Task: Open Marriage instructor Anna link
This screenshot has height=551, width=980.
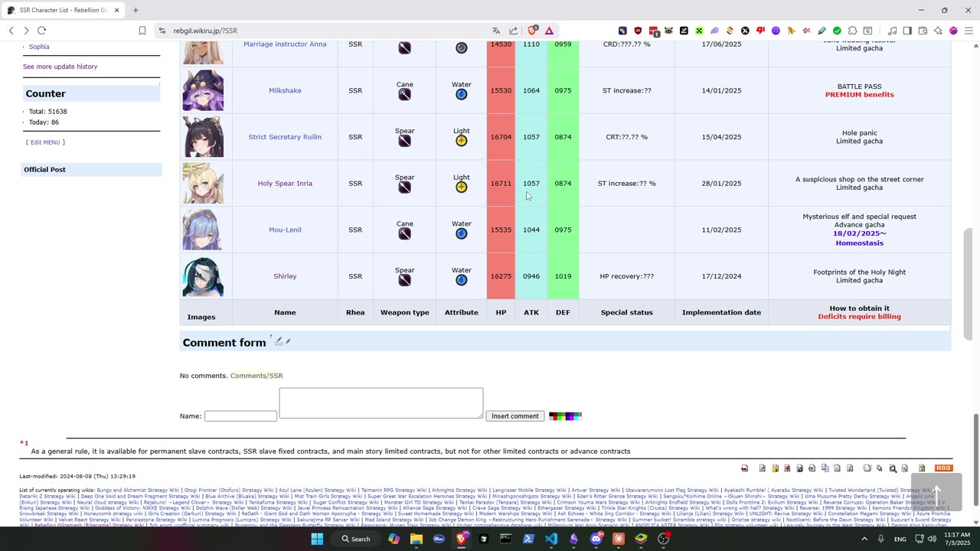Action: [x=285, y=44]
